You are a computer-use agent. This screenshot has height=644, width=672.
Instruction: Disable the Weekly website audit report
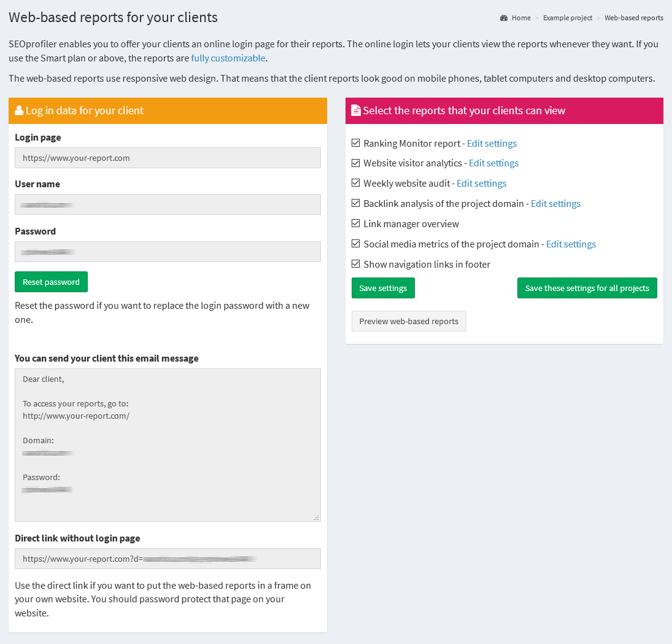[355, 182]
